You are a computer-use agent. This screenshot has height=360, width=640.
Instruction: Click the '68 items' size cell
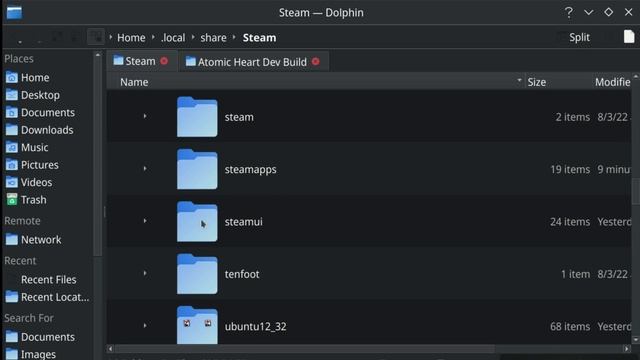pos(570,327)
